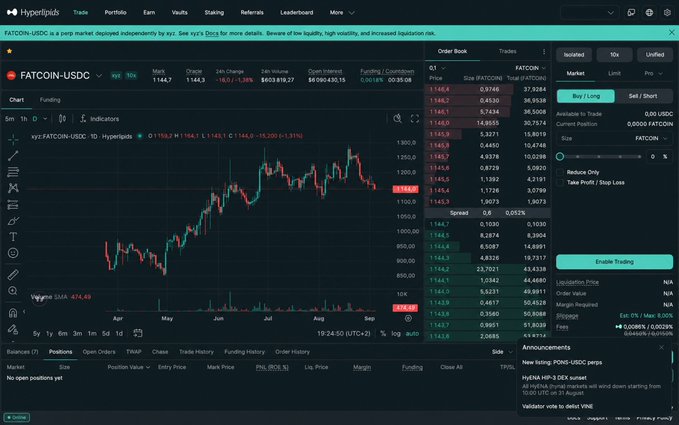Select the 5y chart range
This screenshot has height=425, width=679.
tap(37, 334)
